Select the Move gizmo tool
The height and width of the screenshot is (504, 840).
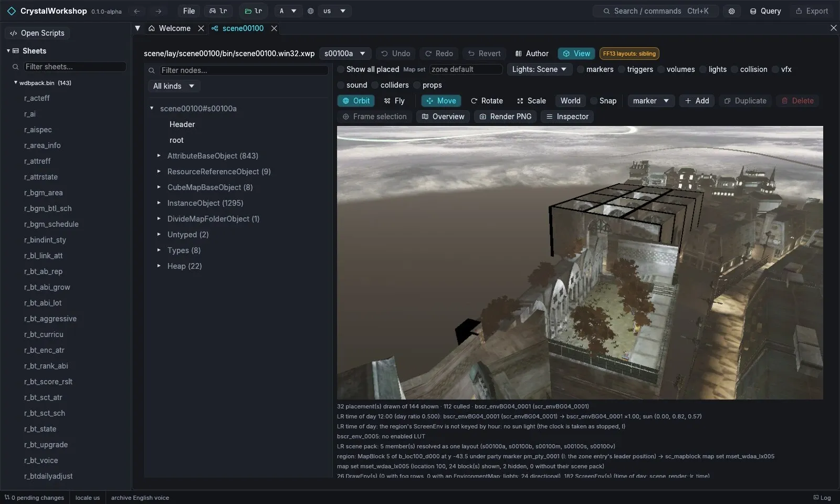click(x=441, y=101)
